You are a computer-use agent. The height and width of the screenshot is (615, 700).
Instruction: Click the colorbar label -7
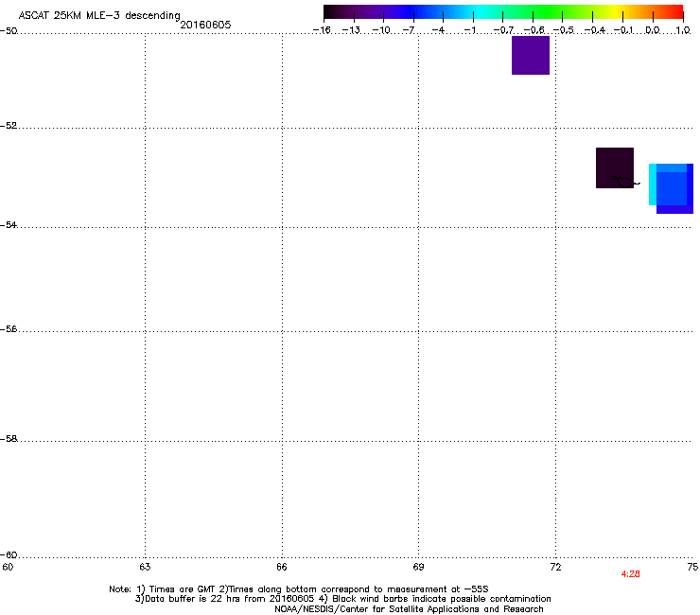409,30
